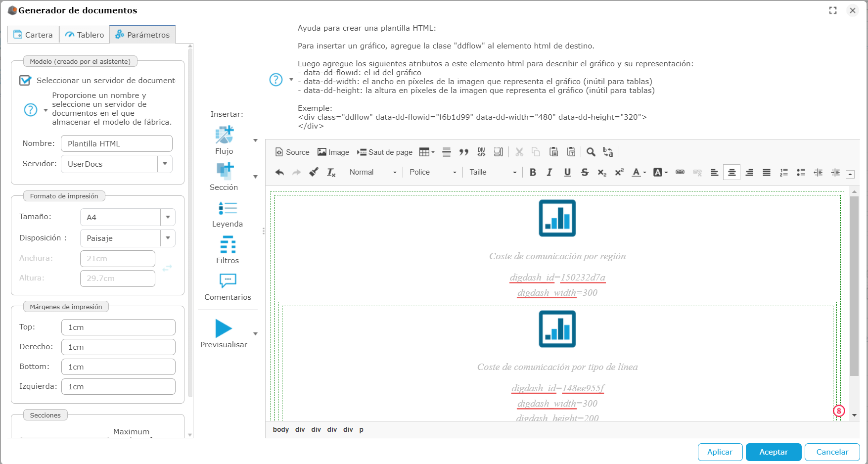Click the Source button in editor toolbar
This screenshot has height=464, width=868.
point(292,152)
